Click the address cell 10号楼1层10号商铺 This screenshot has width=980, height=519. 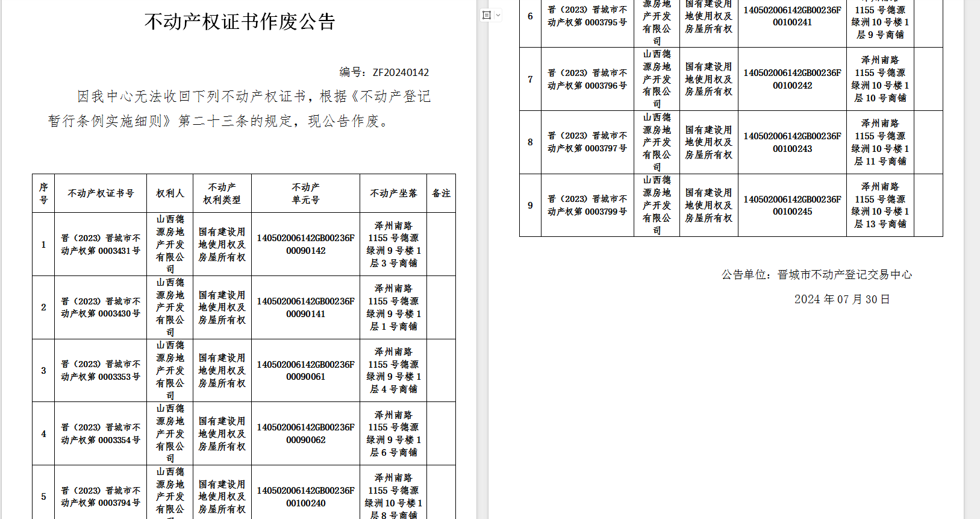[x=880, y=79]
